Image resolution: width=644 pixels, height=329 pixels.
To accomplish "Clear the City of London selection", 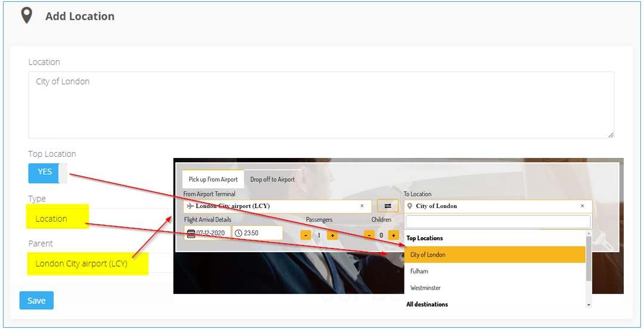I will [x=582, y=206].
